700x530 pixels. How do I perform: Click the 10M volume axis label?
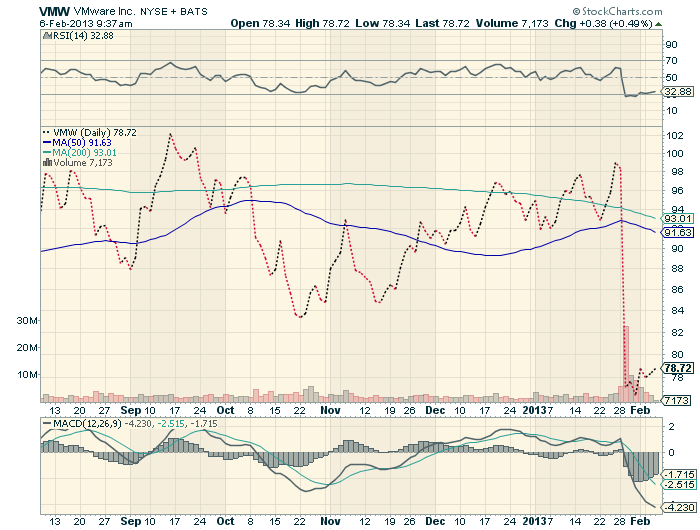27,375
